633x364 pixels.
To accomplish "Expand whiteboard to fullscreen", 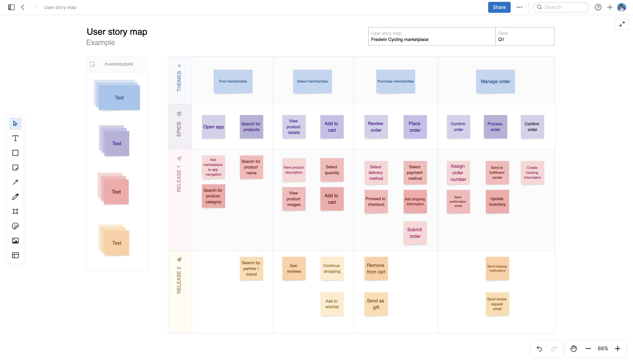I will click(x=622, y=24).
